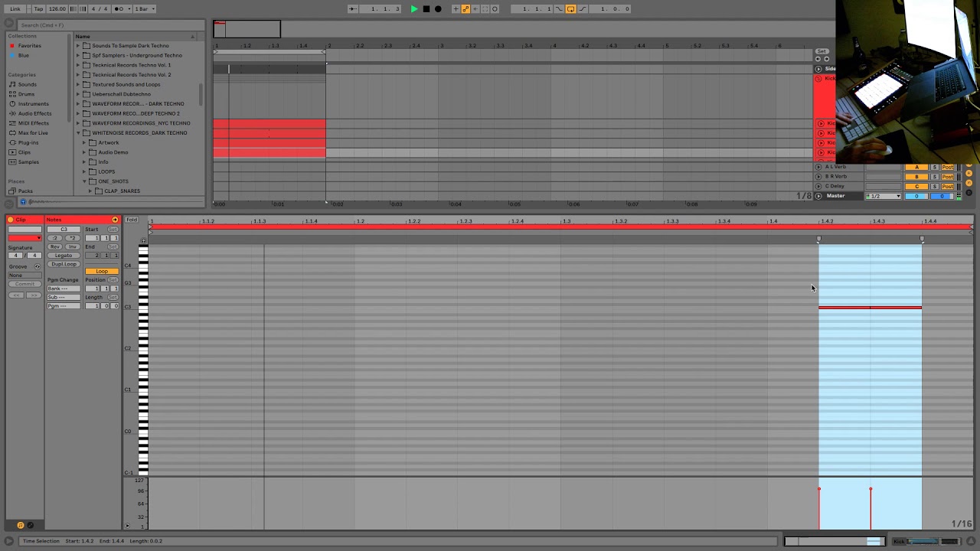Click the browser search field
The height and width of the screenshot is (551, 980).
click(111, 25)
